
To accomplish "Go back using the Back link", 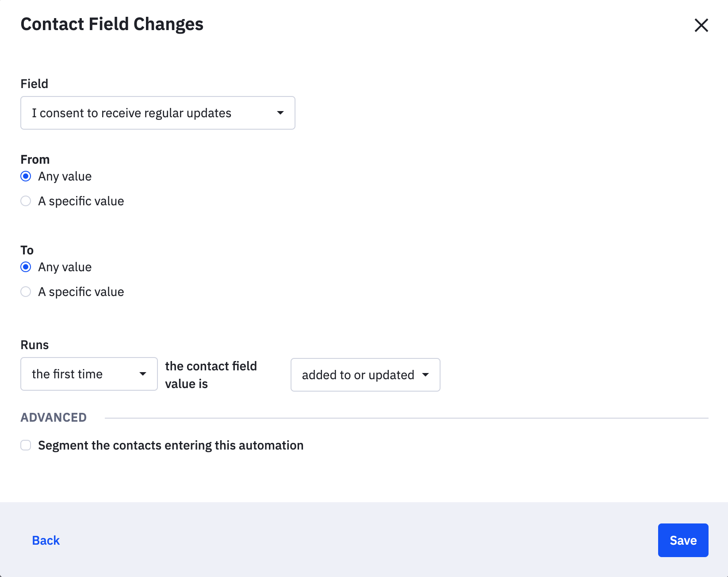I will 46,540.
